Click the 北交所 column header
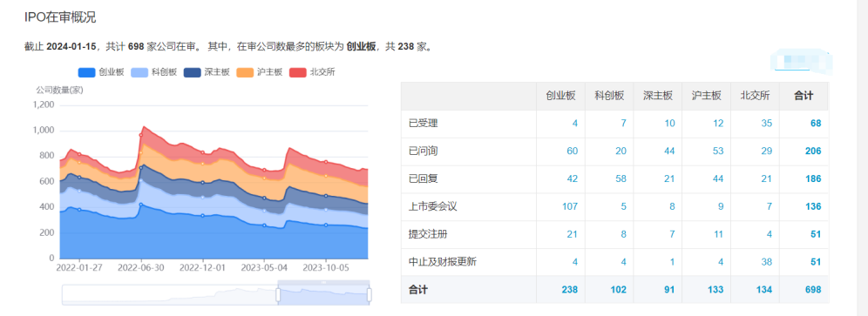This screenshot has width=868, height=316. (x=755, y=96)
